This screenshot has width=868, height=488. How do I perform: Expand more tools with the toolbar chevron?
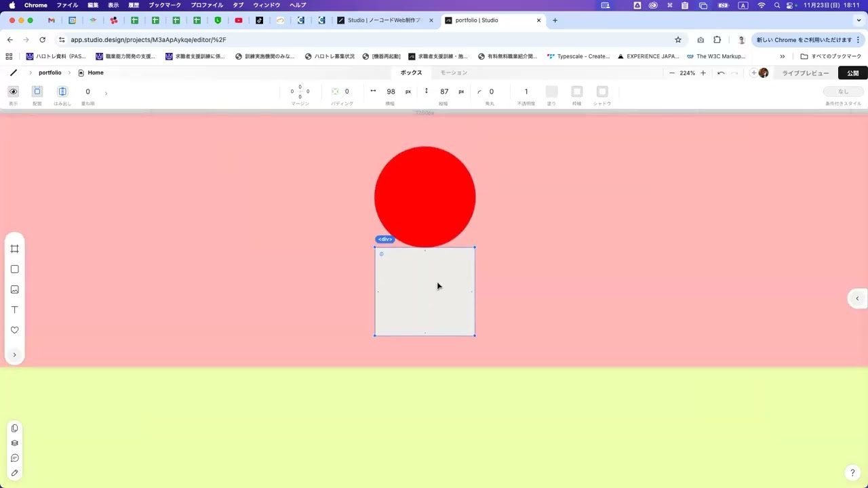tap(14, 355)
